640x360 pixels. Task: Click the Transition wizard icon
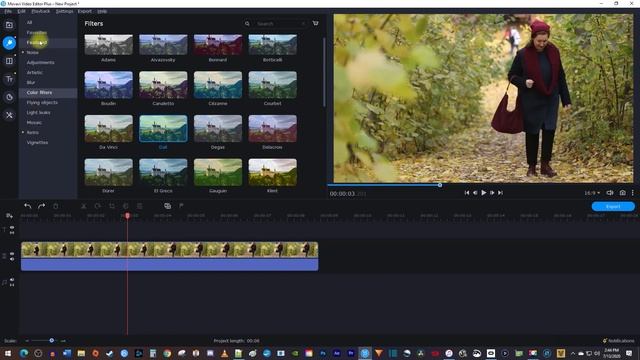pyautogui.click(x=167, y=206)
